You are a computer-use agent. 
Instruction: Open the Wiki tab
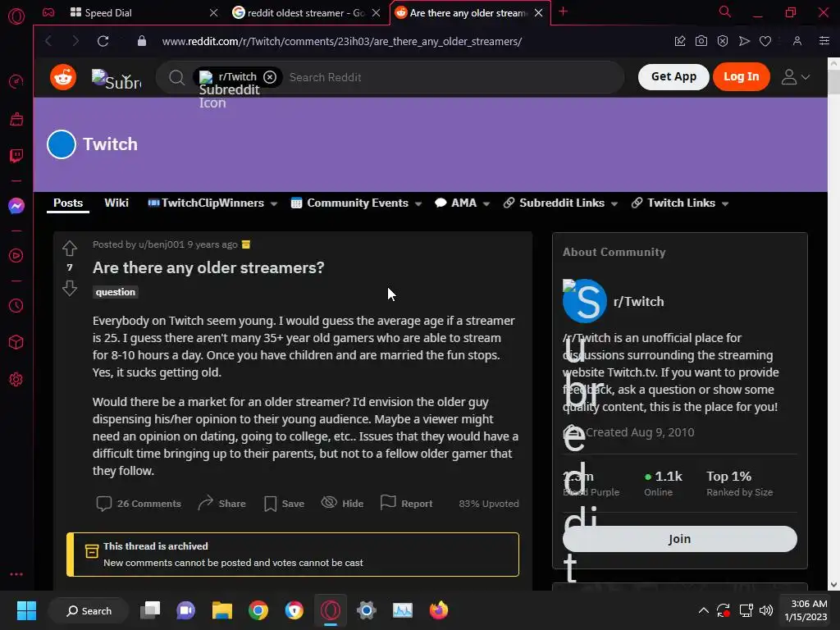point(116,203)
